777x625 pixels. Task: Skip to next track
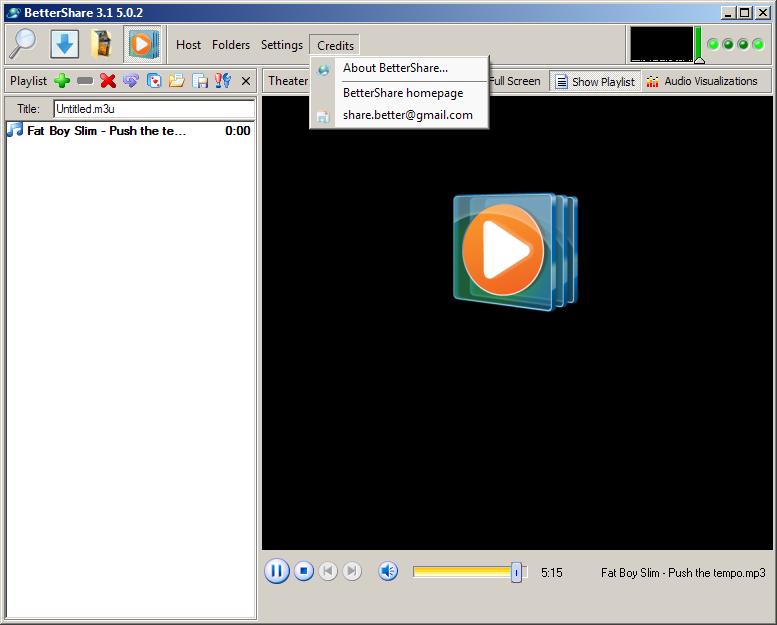352,571
